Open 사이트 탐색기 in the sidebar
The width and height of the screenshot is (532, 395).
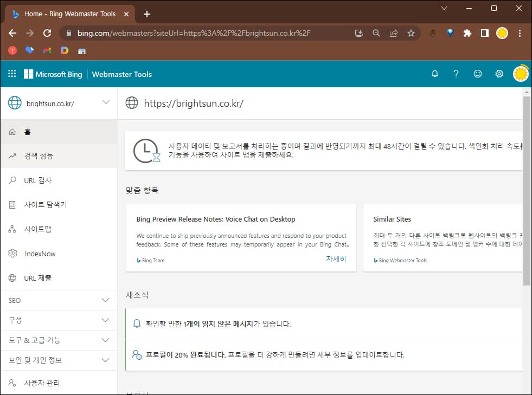click(x=59, y=204)
